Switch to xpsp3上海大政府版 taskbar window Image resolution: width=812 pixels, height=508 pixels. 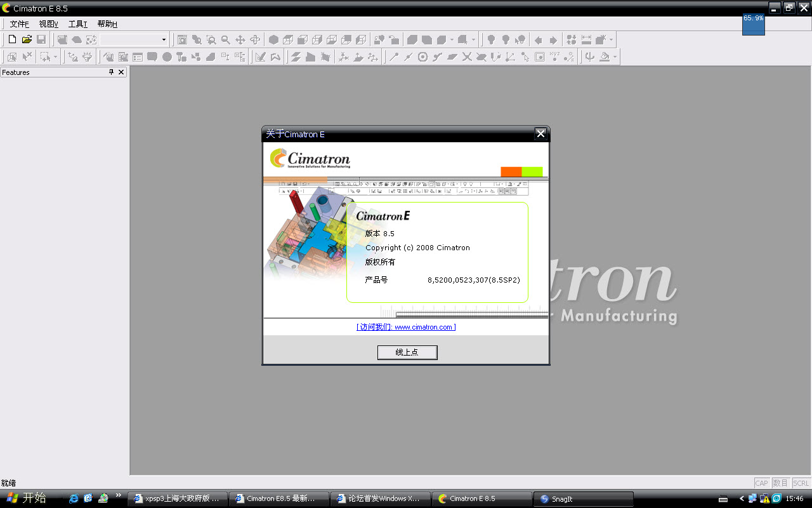coord(177,498)
